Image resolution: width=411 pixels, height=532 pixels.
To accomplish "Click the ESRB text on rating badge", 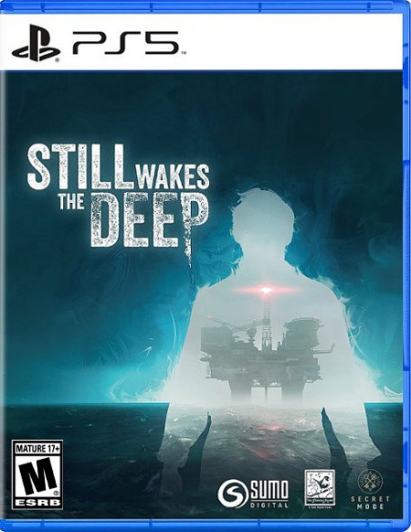I will coord(38,502).
